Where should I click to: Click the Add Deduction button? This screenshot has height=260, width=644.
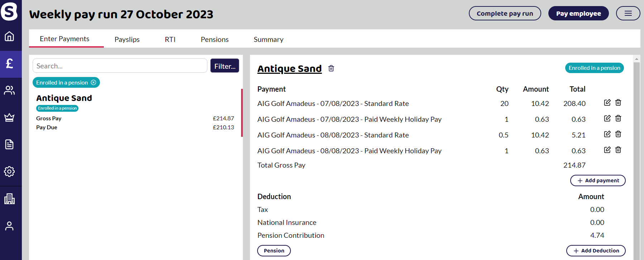click(596, 251)
